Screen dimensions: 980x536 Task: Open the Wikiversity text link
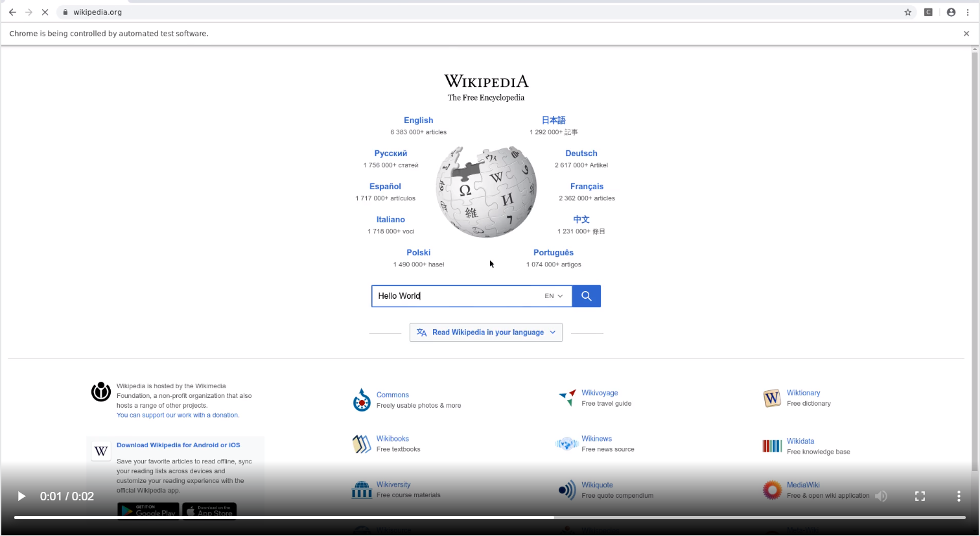tap(393, 485)
